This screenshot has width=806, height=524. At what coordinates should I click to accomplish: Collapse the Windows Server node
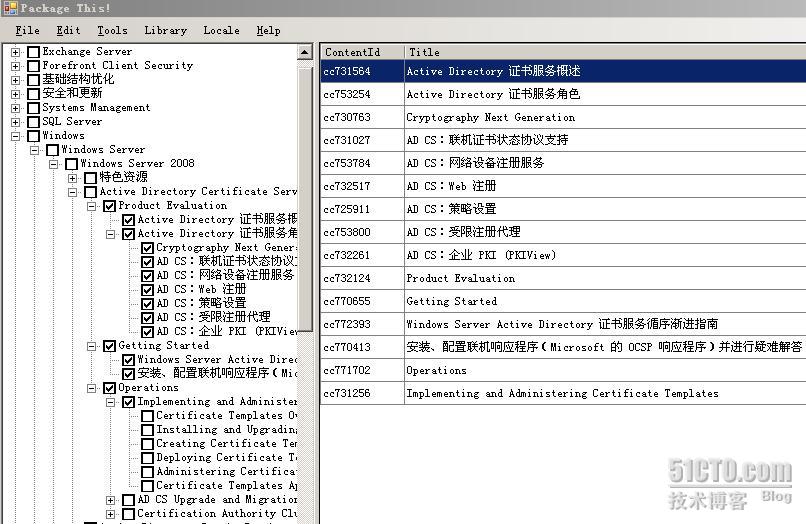pyautogui.click(x=34, y=150)
